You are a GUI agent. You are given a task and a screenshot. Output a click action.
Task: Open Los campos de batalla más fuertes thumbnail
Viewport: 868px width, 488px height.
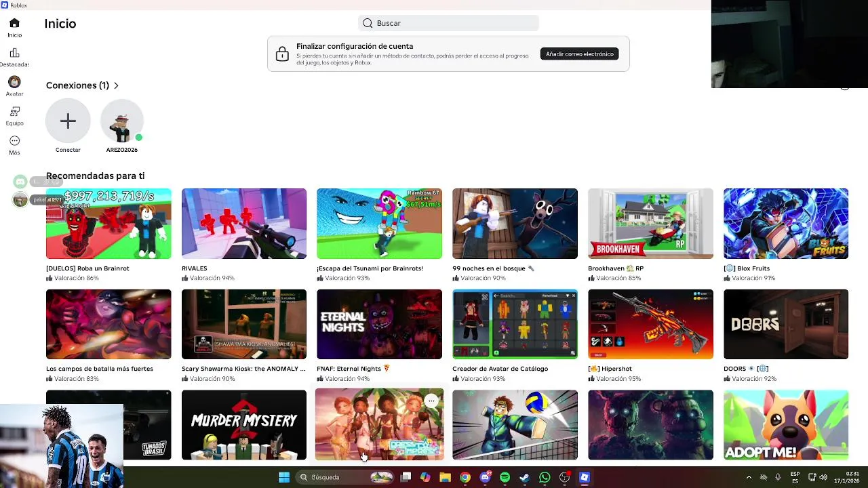click(108, 324)
